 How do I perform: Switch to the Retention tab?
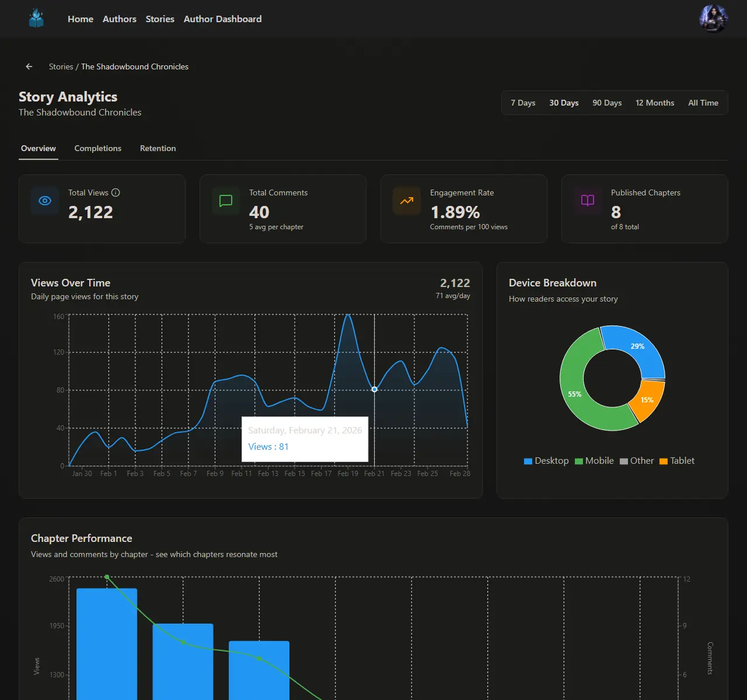click(x=158, y=148)
